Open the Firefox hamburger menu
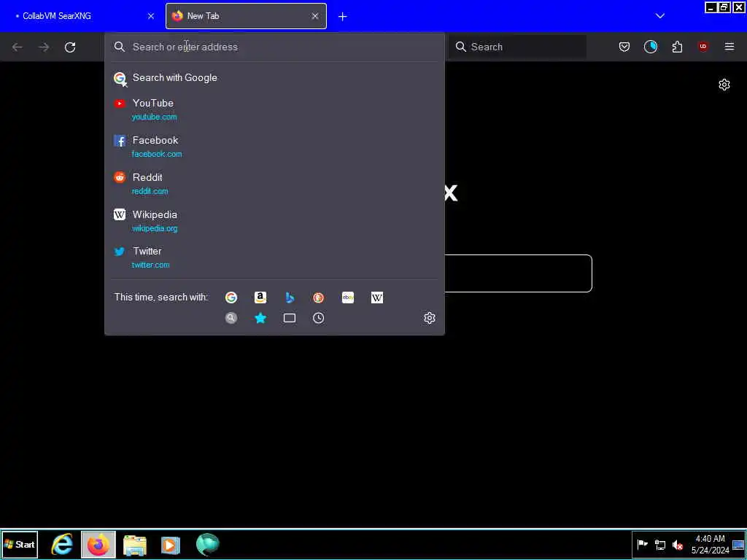The height and width of the screenshot is (560, 747). [729, 47]
